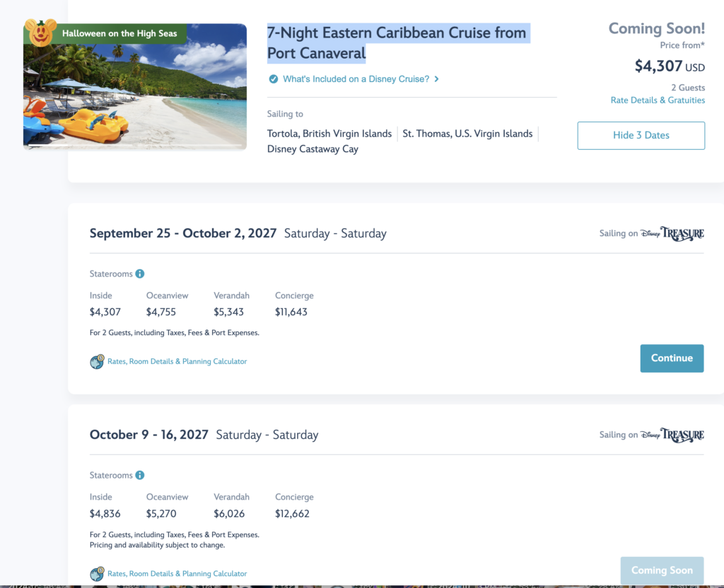Open Rates, Room Details & Planning Calculator for October
Viewport: 724px width, 588px height.
pyautogui.click(x=177, y=574)
